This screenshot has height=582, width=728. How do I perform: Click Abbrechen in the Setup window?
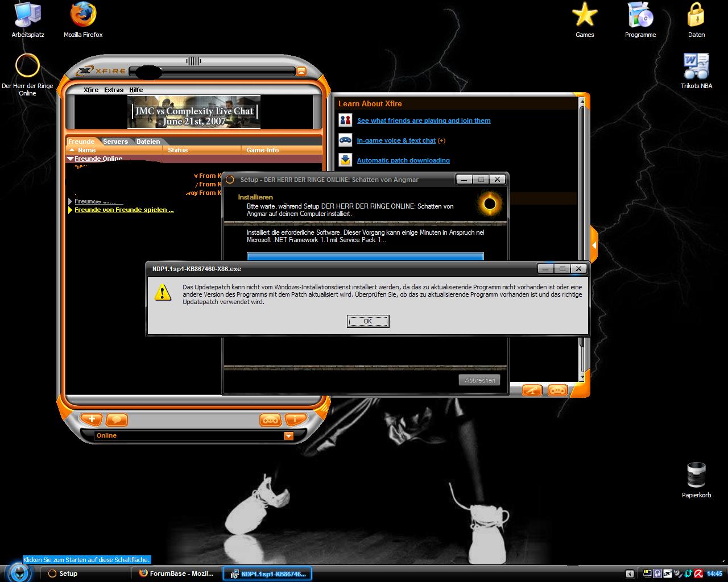click(x=479, y=380)
